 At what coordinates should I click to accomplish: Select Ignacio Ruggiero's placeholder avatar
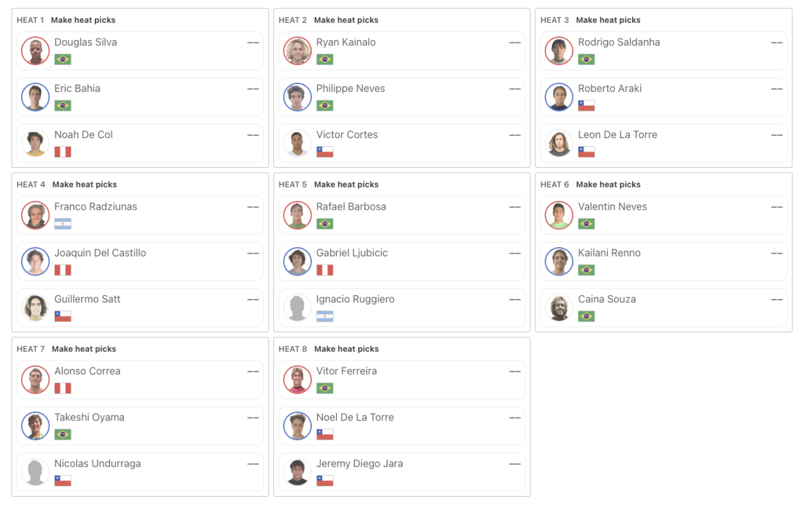click(297, 308)
